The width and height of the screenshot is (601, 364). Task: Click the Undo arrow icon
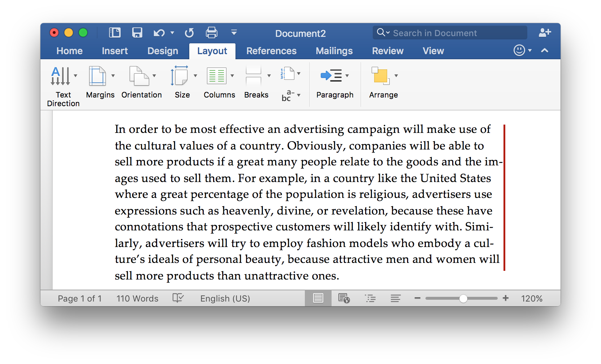[x=159, y=33]
